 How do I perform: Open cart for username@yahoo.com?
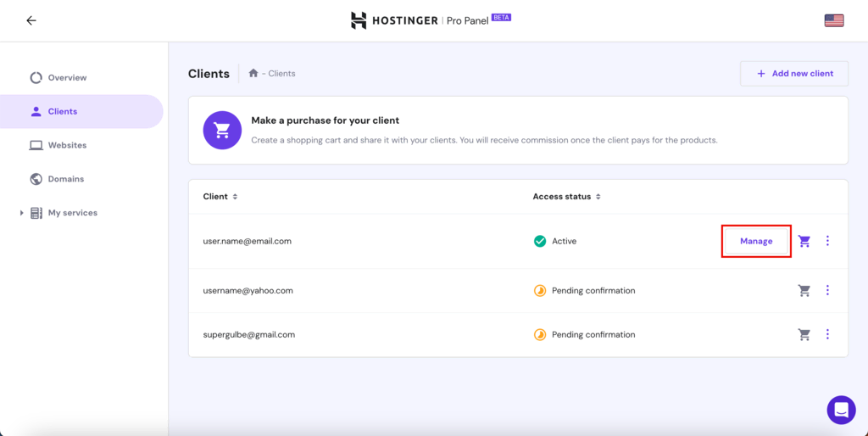point(804,291)
